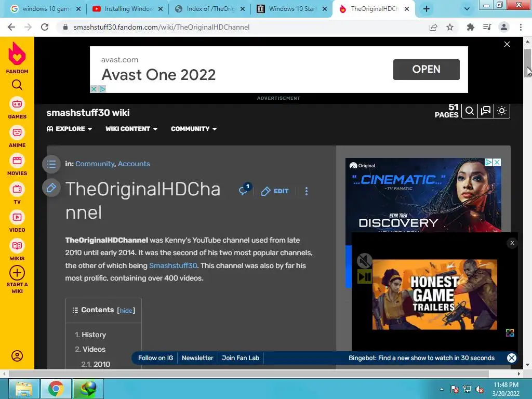Go to the Games section
Image resolution: width=532 pixels, height=399 pixels.
click(17, 109)
